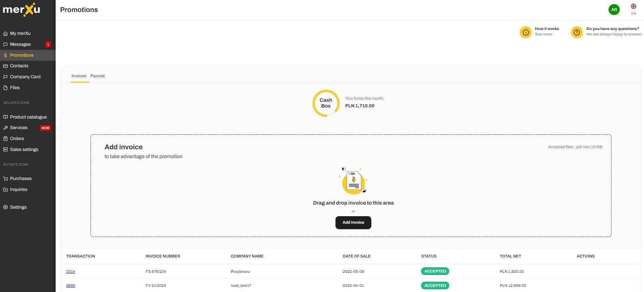This screenshot has width=644, height=292.
Task: Open Messages in the sidebar
Action: click(x=20, y=44)
